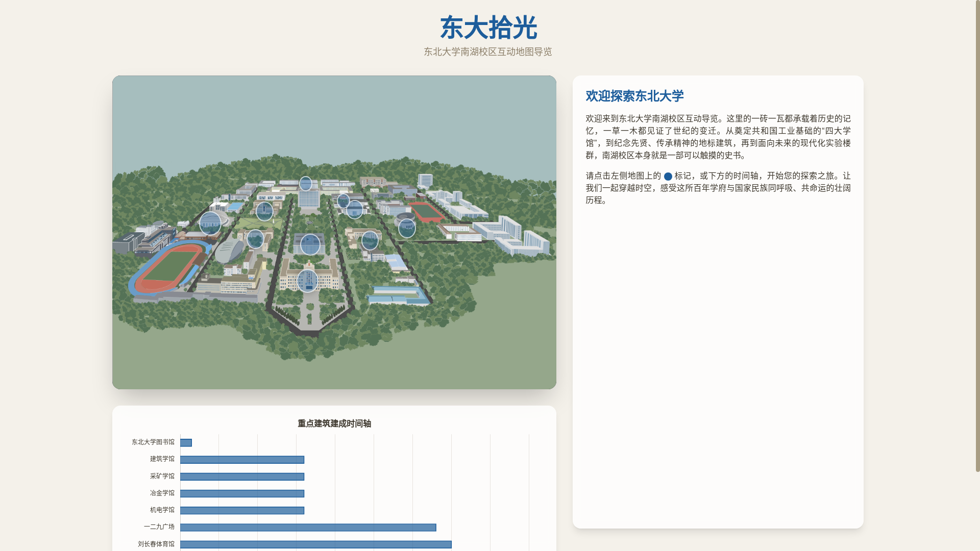Select the marker beside the round gray building

407,229
